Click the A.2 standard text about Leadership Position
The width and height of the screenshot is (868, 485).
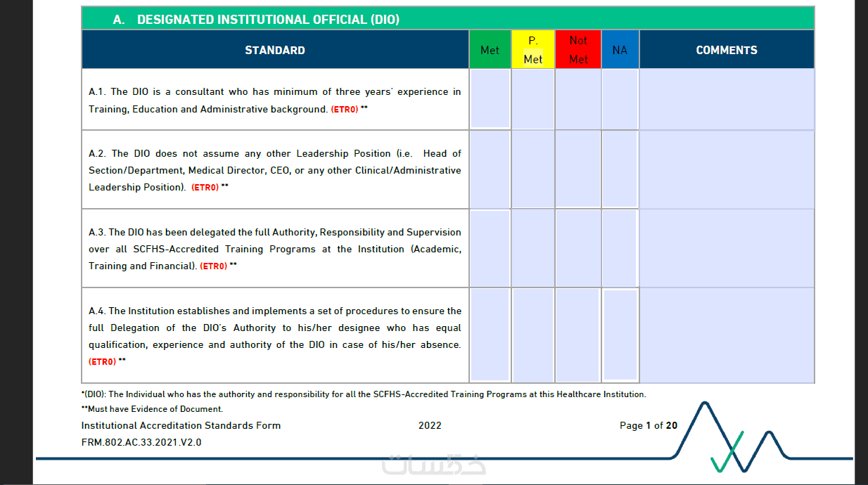(x=275, y=170)
